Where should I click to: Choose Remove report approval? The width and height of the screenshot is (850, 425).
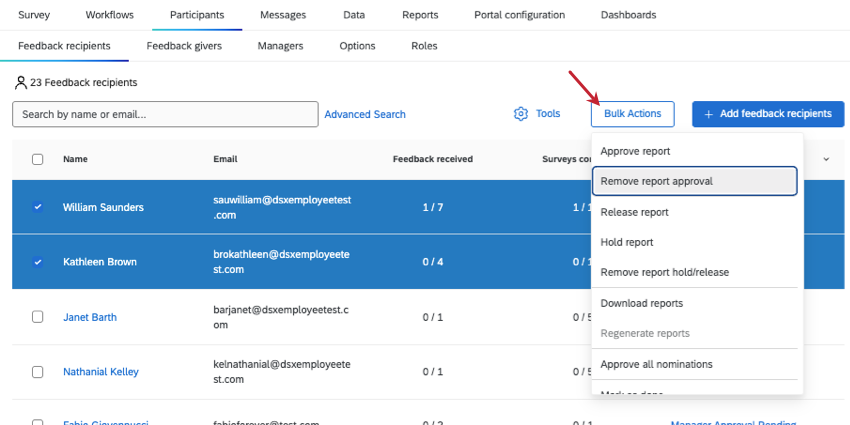click(x=694, y=181)
